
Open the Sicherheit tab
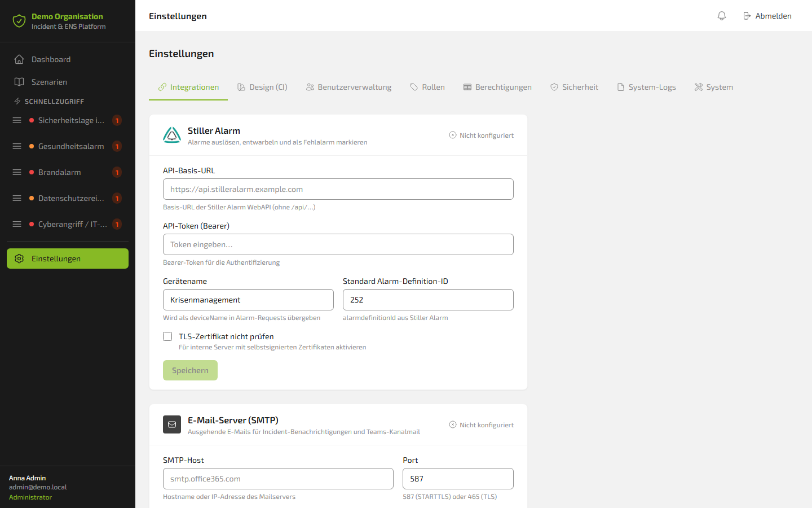pos(574,87)
